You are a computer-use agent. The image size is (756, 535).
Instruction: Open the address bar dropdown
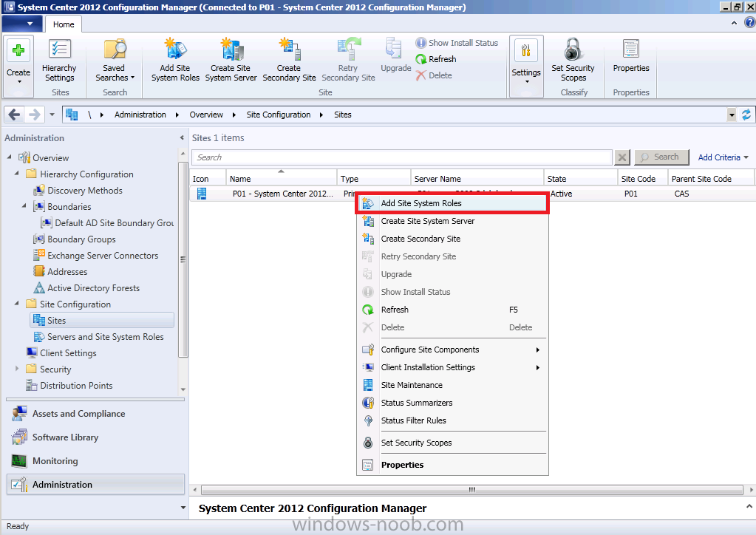(732, 115)
